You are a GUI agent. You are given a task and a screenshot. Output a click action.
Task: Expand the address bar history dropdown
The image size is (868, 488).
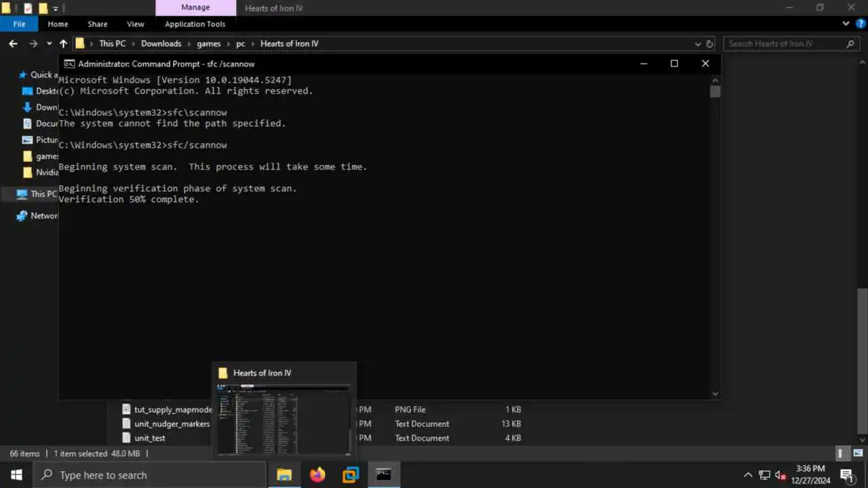pyautogui.click(x=698, y=44)
